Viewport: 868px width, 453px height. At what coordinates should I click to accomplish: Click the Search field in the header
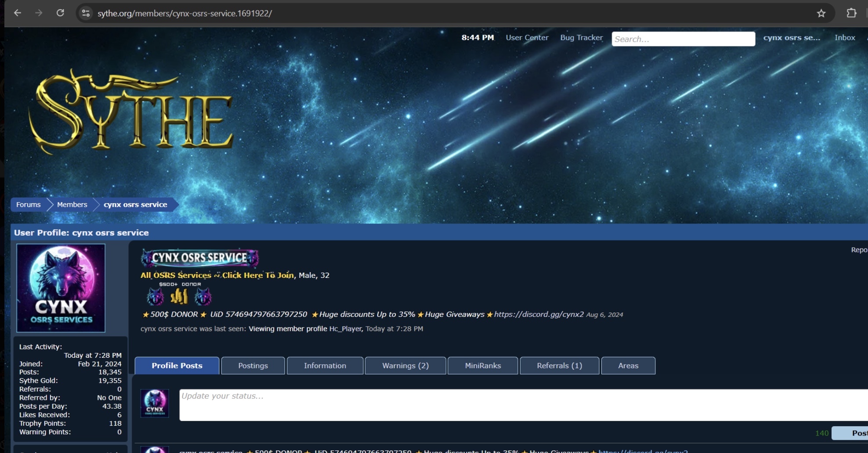pyautogui.click(x=684, y=39)
